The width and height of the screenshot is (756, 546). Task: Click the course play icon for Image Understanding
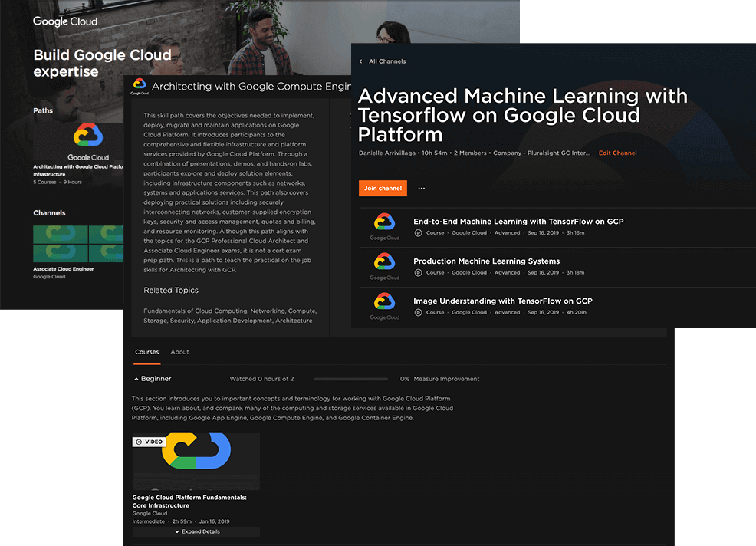pos(418,312)
